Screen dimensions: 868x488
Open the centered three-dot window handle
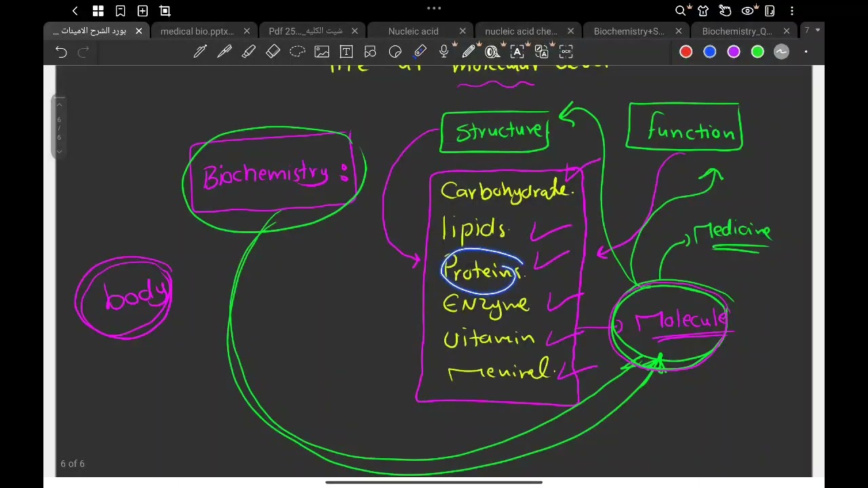[434, 8]
